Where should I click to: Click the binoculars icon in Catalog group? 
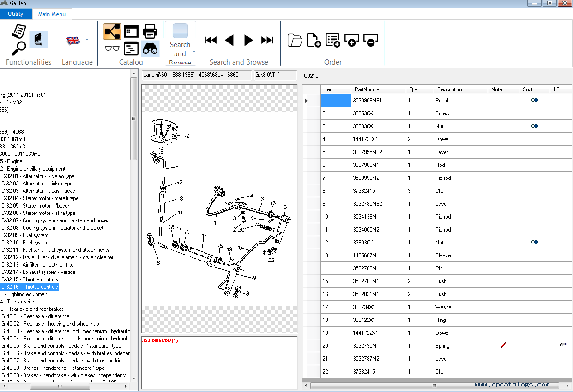pyautogui.click(x=151, y=48)
